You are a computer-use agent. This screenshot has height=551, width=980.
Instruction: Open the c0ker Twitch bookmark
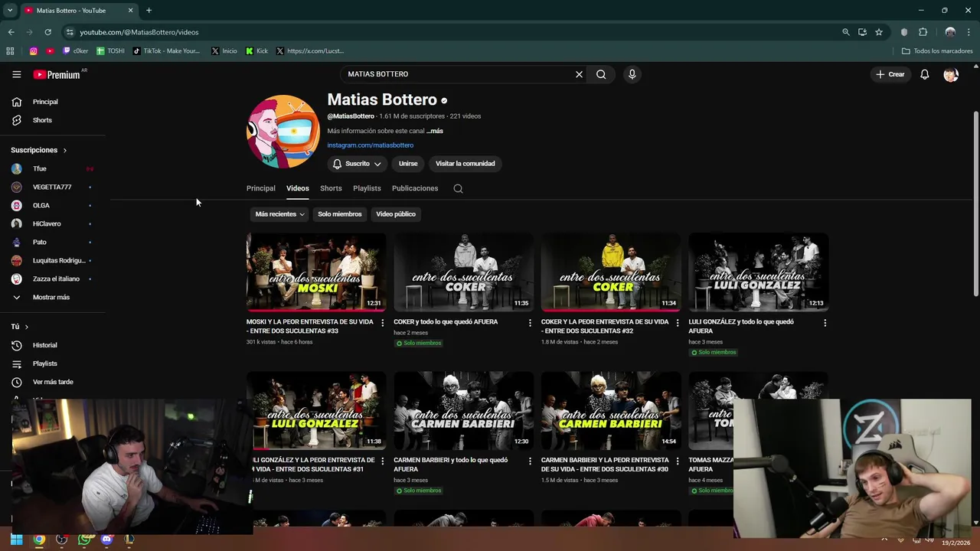pyautogui.click(x=76, y=51)
